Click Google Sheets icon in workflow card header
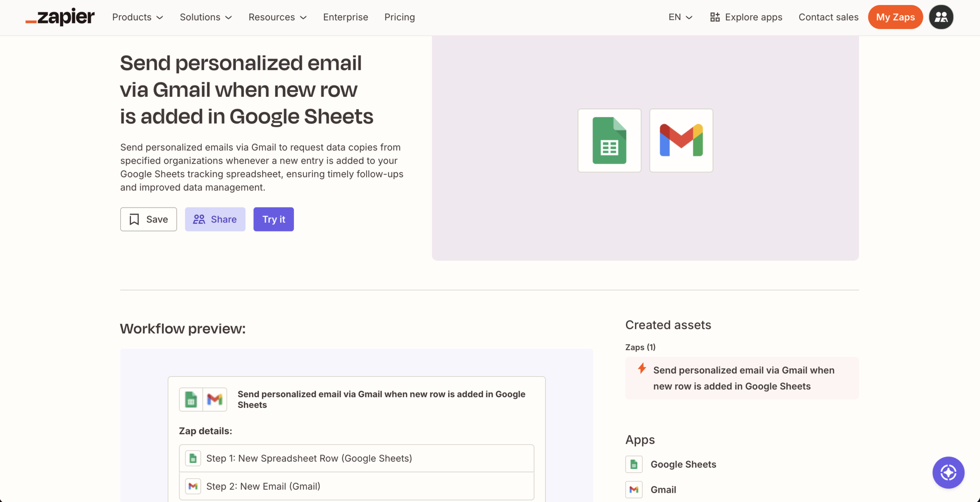980x502 pixels. pyautogui.click(x=191, y=399)
